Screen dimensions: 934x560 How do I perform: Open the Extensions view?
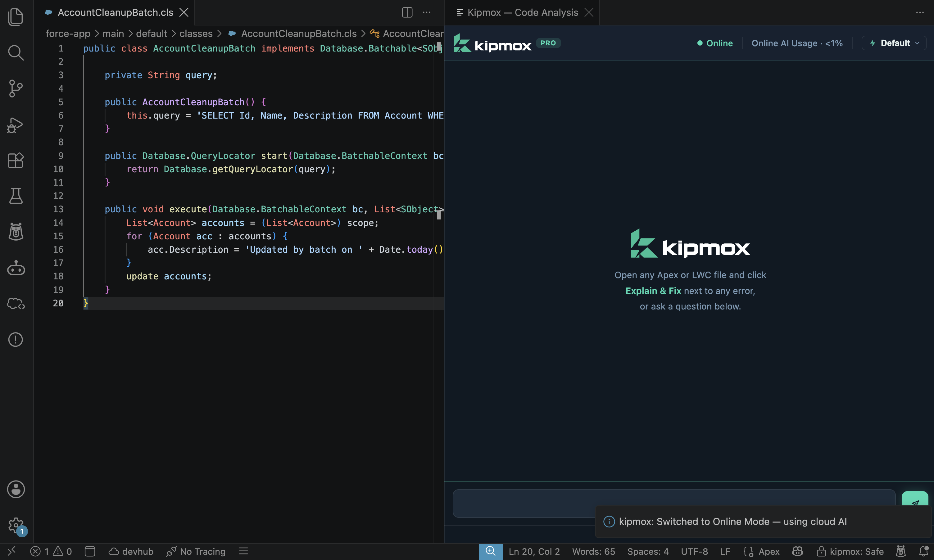click(16, 160)
